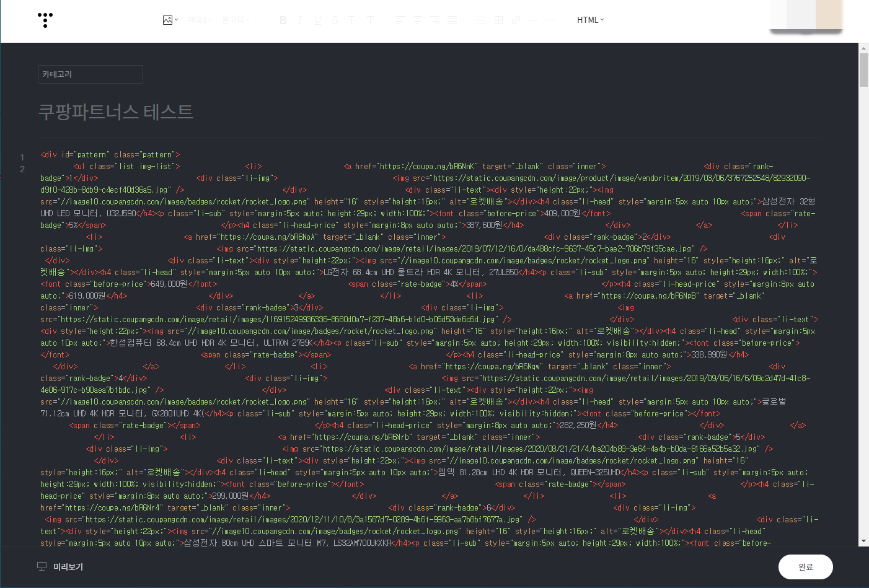Screen dimensions: 869x588
Task: Toggle underline formatting
Action: (x=317, y=20)
